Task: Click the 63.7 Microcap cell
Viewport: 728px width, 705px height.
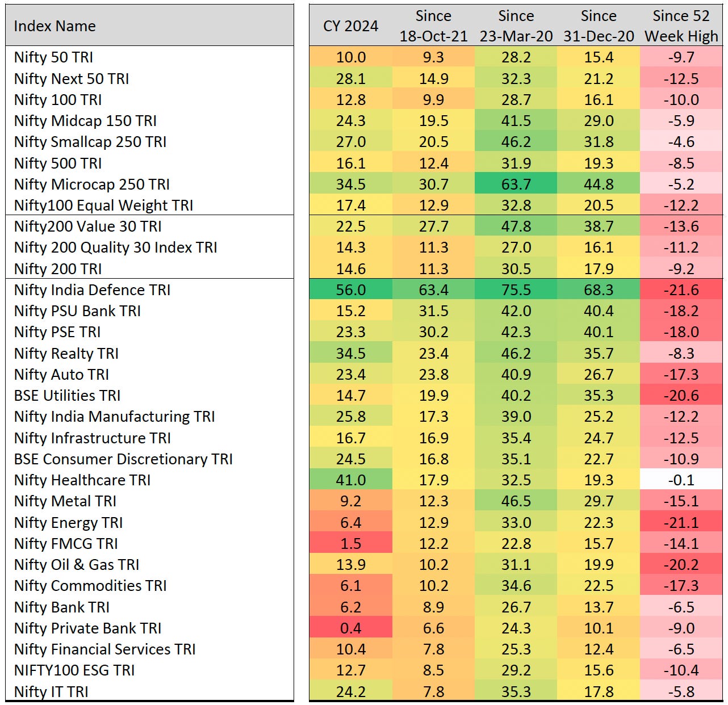Action: [516, 184]
